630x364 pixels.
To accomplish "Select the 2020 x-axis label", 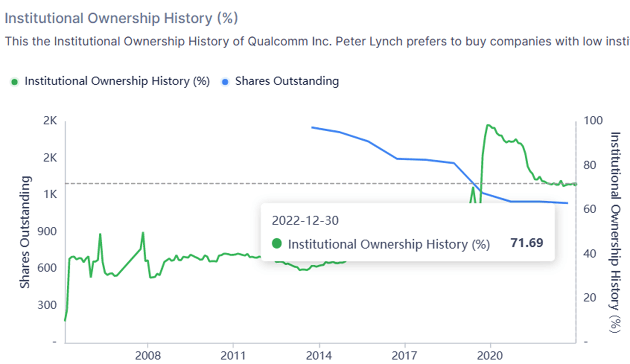I will tap(490, 355).
